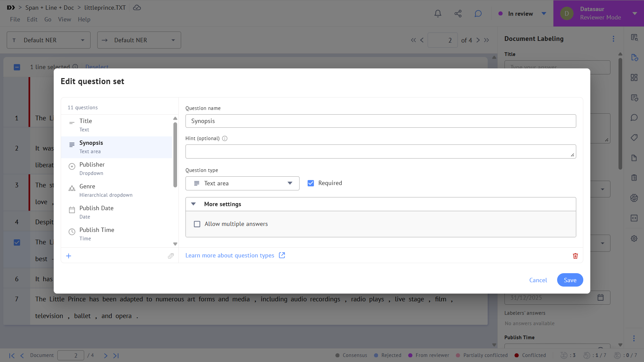
Task: Uncheck the Required checkbox
Action: pyautogui.click(x=311, y=183)
